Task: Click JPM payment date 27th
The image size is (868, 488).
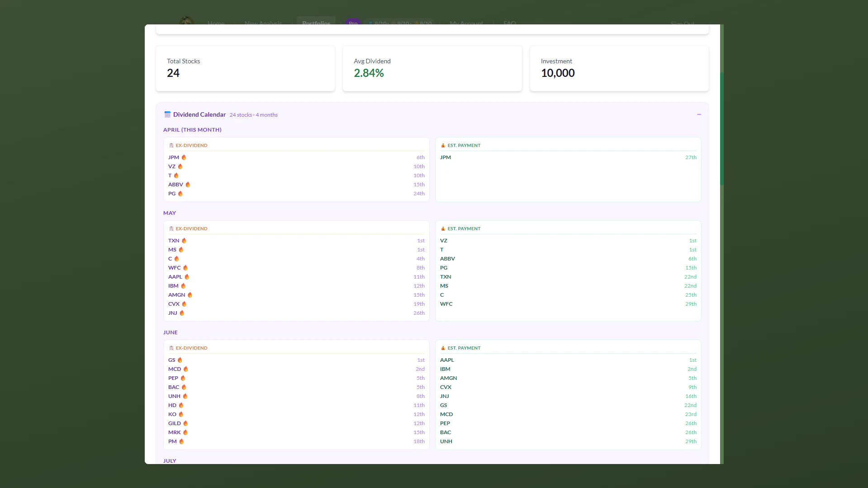Action: [691, 157]
